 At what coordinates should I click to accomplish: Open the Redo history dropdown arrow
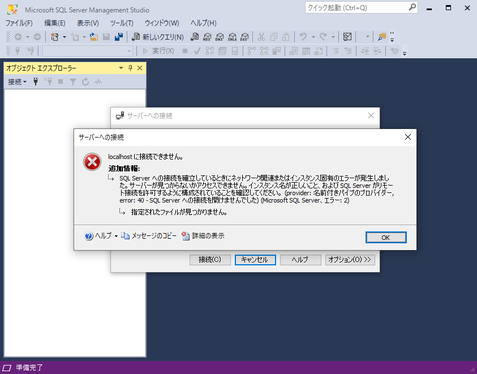click(x=333, y=37)
